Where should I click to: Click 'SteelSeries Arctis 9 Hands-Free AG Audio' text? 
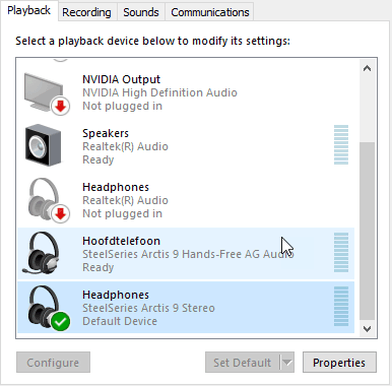point(188,254)
